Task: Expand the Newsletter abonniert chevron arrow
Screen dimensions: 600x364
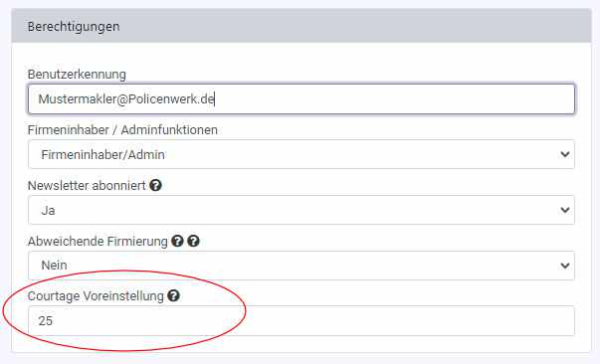Action: tap(565, 210)
